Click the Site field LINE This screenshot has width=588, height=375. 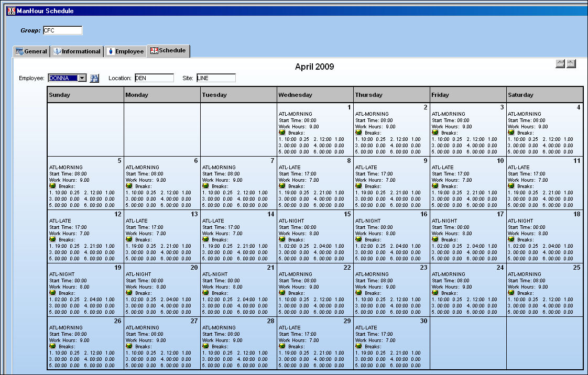(x=216, y=78)
